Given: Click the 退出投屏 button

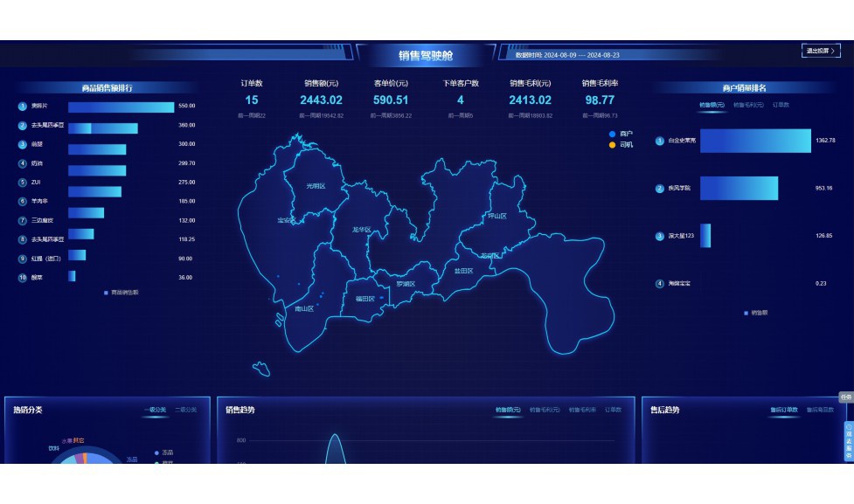Looking at the screenshot, I should pos(820,52).
